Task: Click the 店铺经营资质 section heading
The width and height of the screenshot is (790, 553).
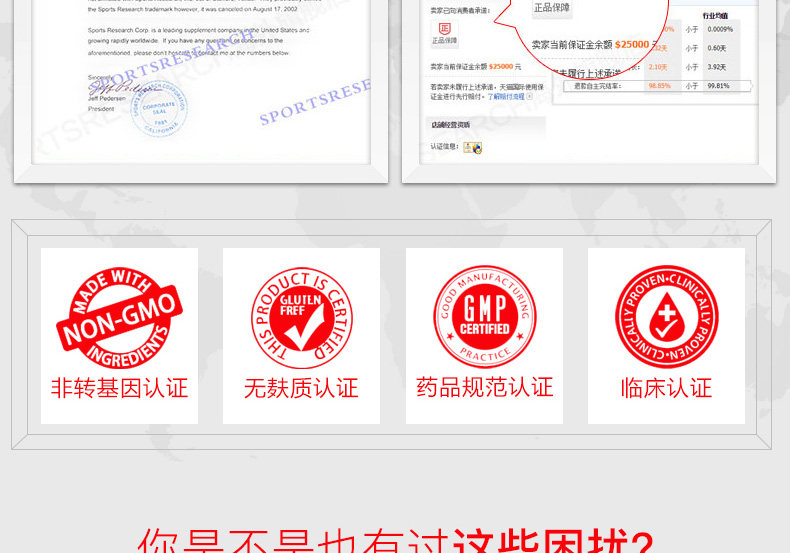Action: pos(450,124)
